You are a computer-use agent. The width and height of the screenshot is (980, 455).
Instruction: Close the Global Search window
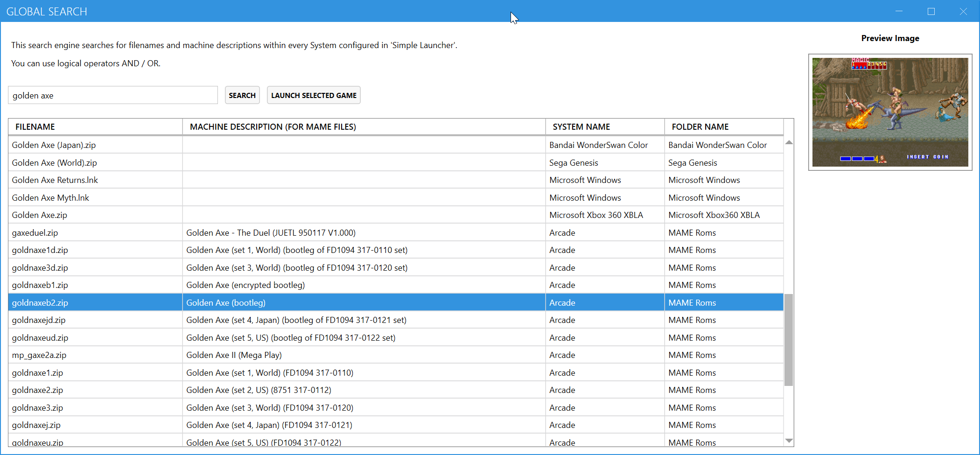[963, 11]
